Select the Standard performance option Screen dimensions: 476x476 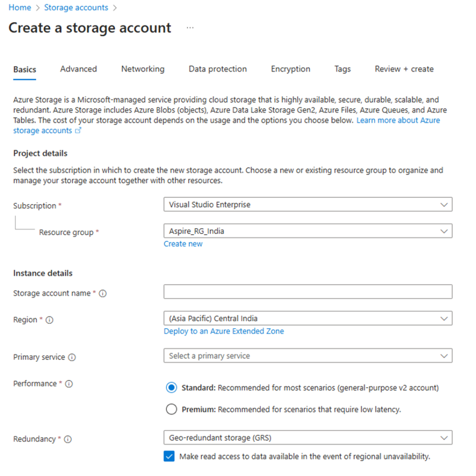pyautogui.click(x=171, y=387)
